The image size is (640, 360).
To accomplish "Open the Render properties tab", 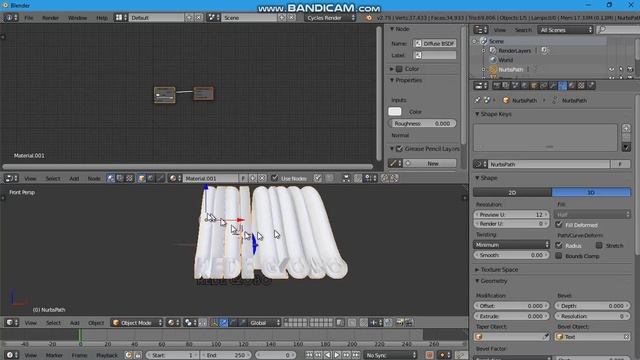I will tap(496, 86).
